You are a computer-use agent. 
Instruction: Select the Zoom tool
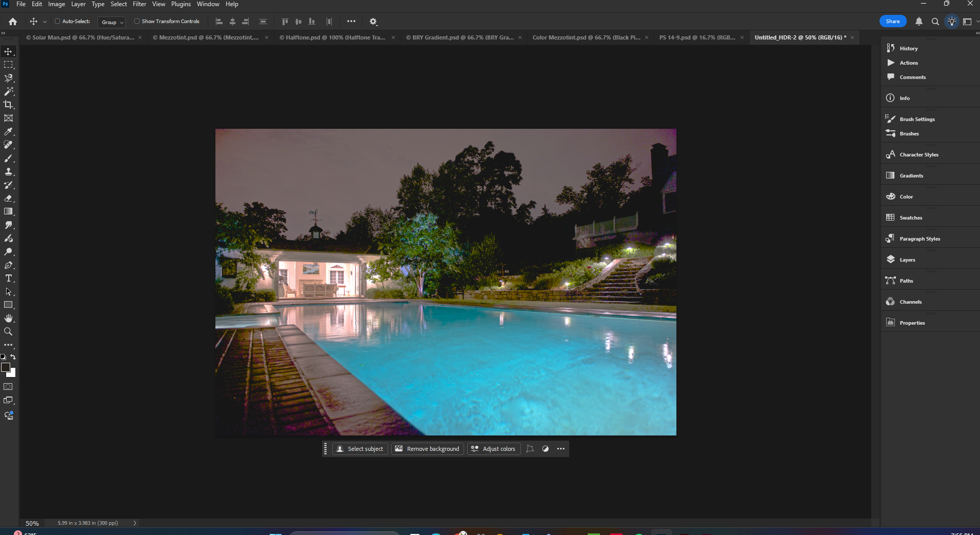(8, 331)
